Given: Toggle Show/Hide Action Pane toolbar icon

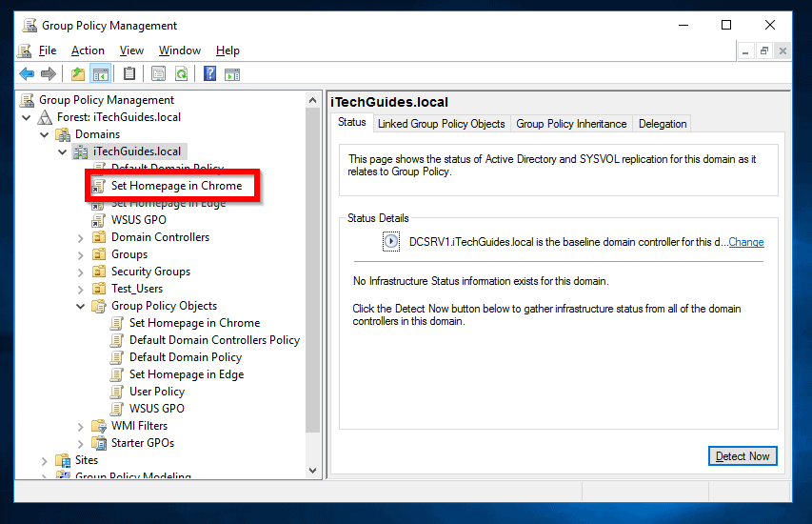Looking at the screenshot, I should click(x=232, y=74).
